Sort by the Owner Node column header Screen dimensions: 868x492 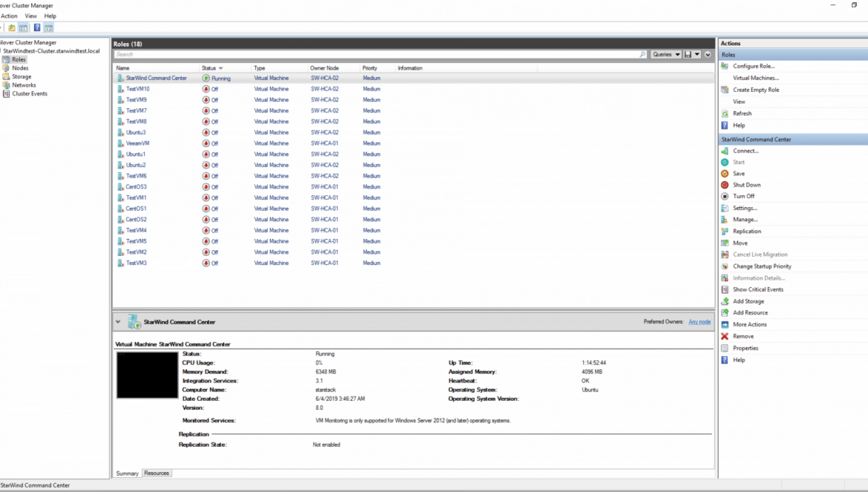point(332,68)
